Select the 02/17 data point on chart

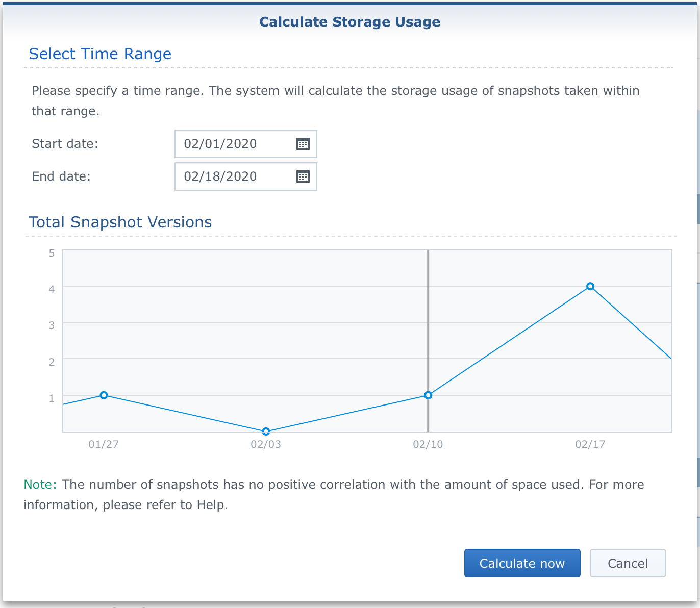point(590,286)
